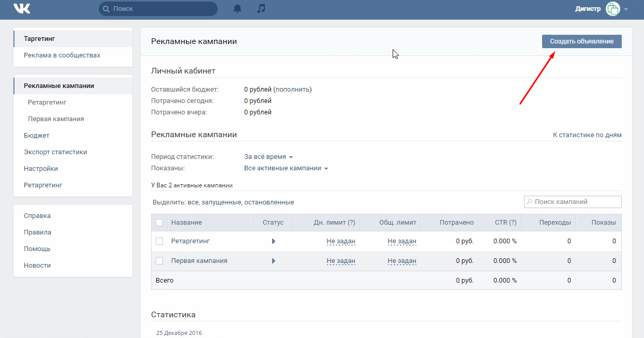The width and height of the screenshot is (644, 338).
Task: Toggle the select-all checkbox in table header
Action: pyautogui.click(x=159, y=223)
